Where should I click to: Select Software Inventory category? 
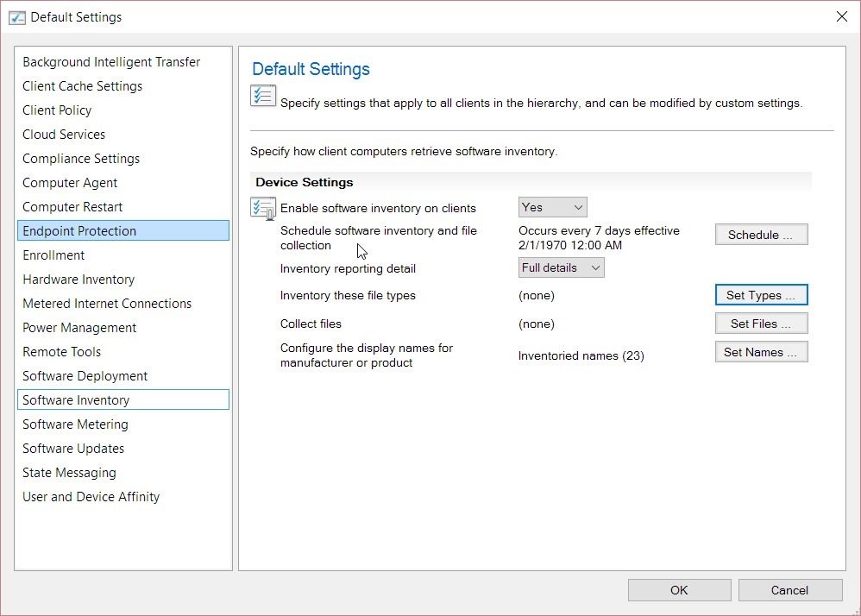pos(123,400)
